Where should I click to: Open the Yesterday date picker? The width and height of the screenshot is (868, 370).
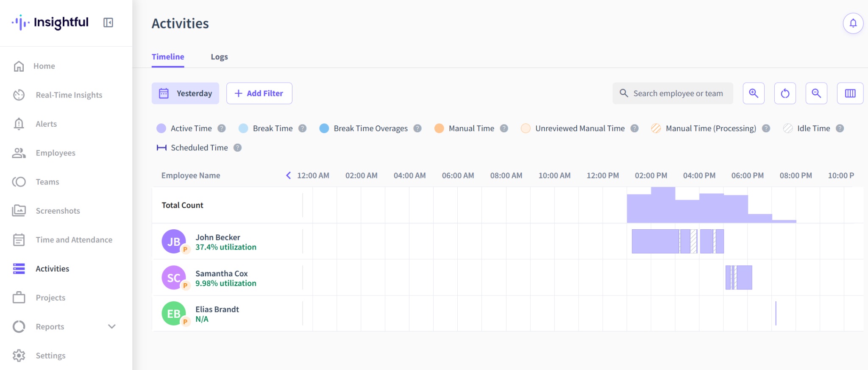pyautogui.click(x=185, y=93)
